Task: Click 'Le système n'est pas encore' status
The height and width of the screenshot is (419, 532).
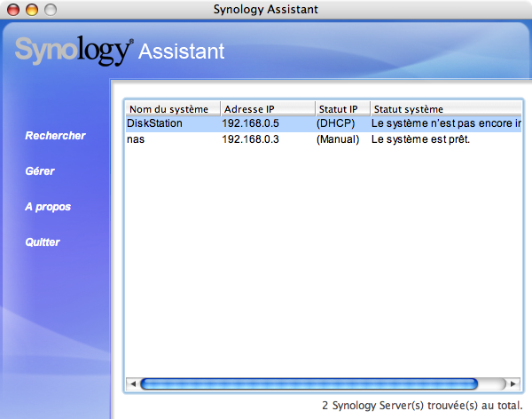Action: point(446,123)
